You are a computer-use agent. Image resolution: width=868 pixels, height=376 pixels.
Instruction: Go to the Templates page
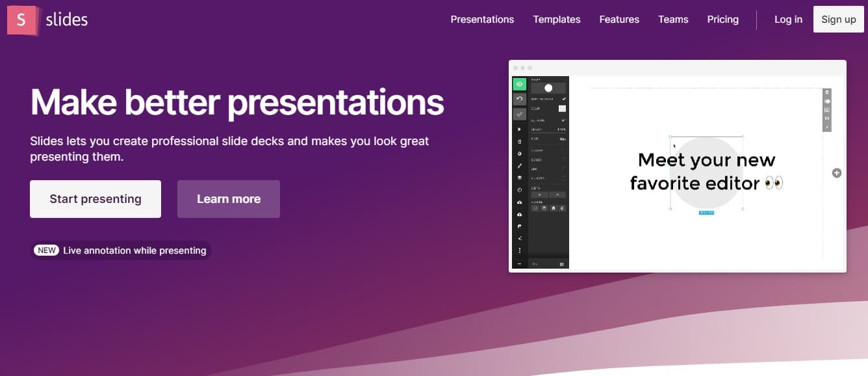pos(557,20)
